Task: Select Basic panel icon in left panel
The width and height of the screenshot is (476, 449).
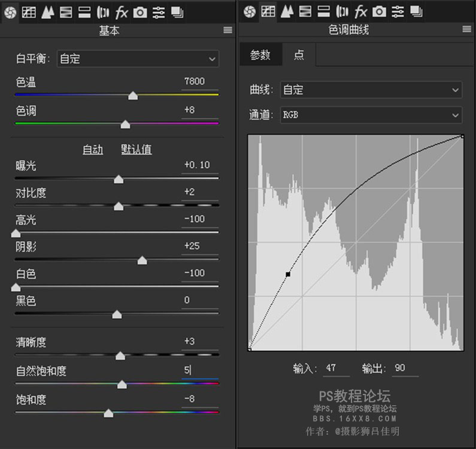Action: click(x=10, y=13)
